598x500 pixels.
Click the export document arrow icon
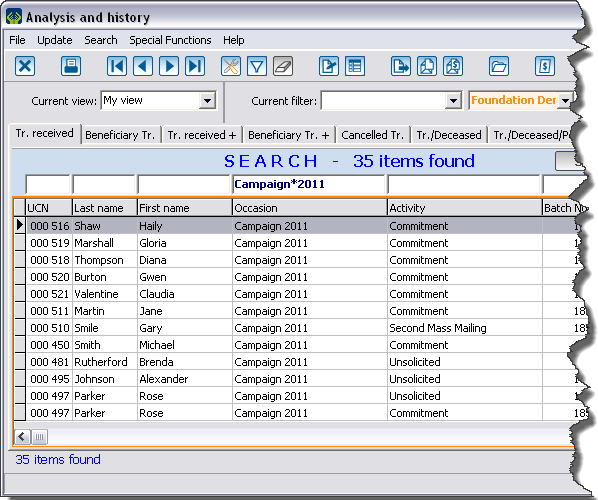401,66
